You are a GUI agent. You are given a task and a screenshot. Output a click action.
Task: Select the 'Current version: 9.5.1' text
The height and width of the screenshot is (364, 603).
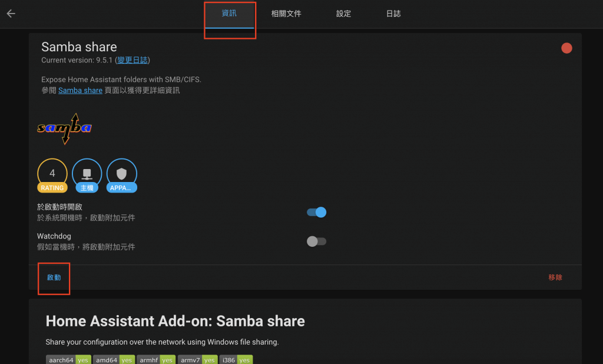77,60
